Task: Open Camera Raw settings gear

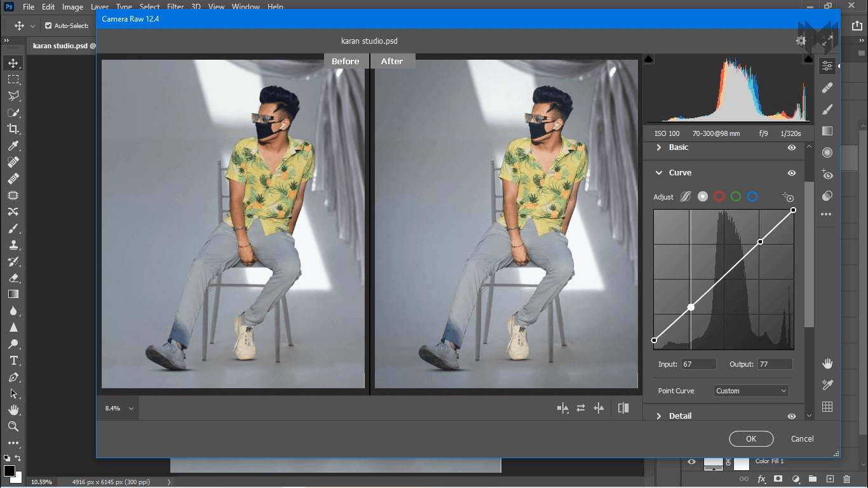Action: [801, 41]
